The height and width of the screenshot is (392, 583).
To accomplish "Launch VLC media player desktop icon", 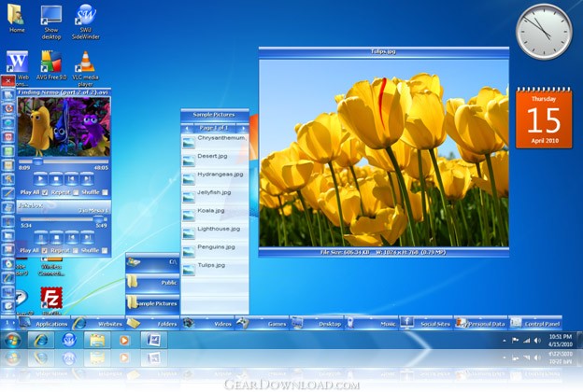I will pos(86,68).
